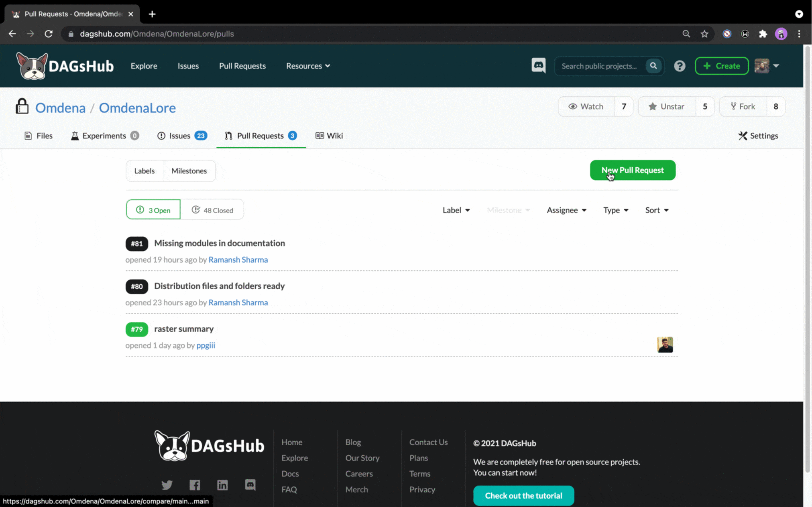Show the 48 Closed pull requests
This screenshot has width=812, height=507.
(x=212, y=210)
